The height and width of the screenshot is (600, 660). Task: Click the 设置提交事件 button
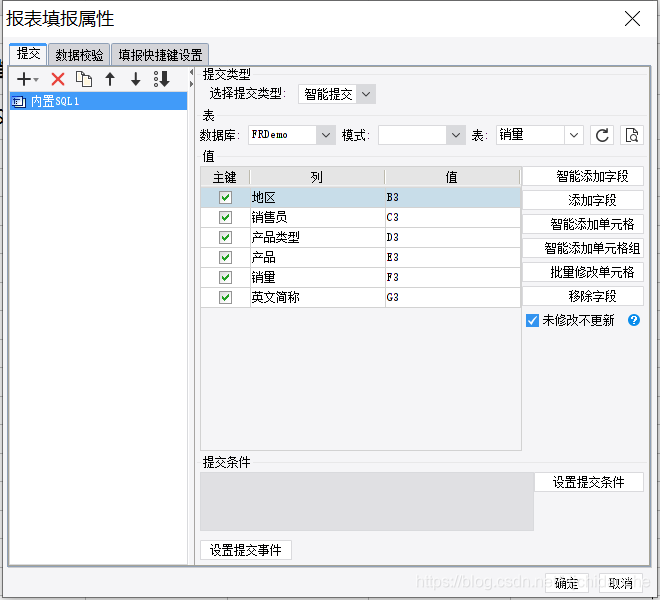pos(246,550)
